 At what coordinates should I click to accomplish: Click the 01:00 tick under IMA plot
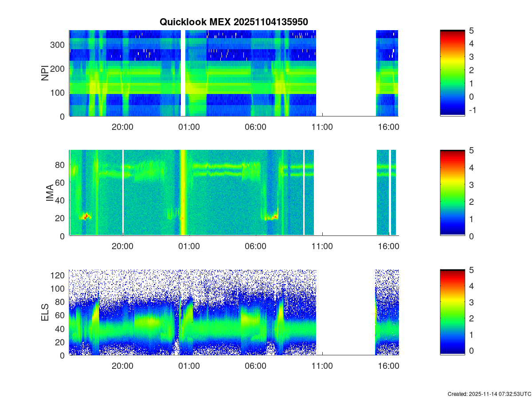[x=189, y=246]
